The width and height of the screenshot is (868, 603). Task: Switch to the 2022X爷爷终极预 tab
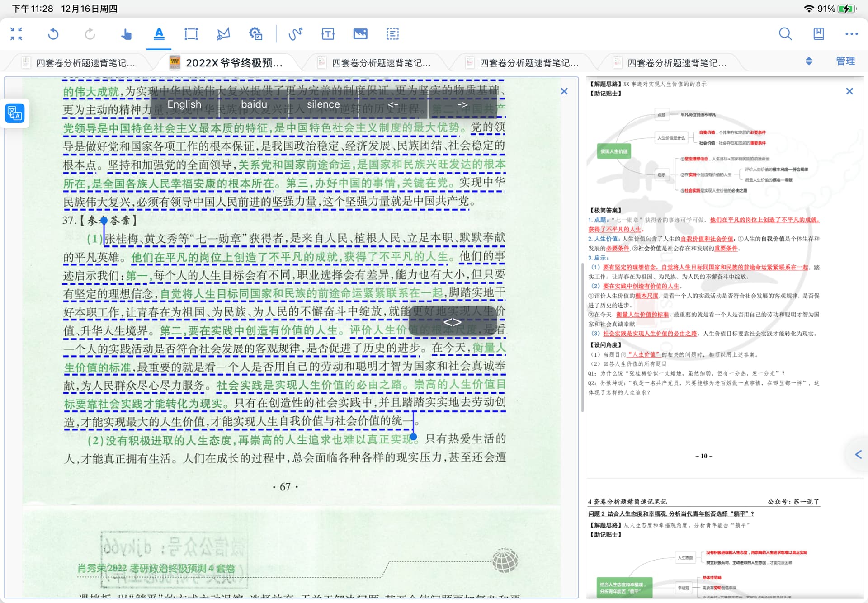pyautogui.click(x=226, y=63)
